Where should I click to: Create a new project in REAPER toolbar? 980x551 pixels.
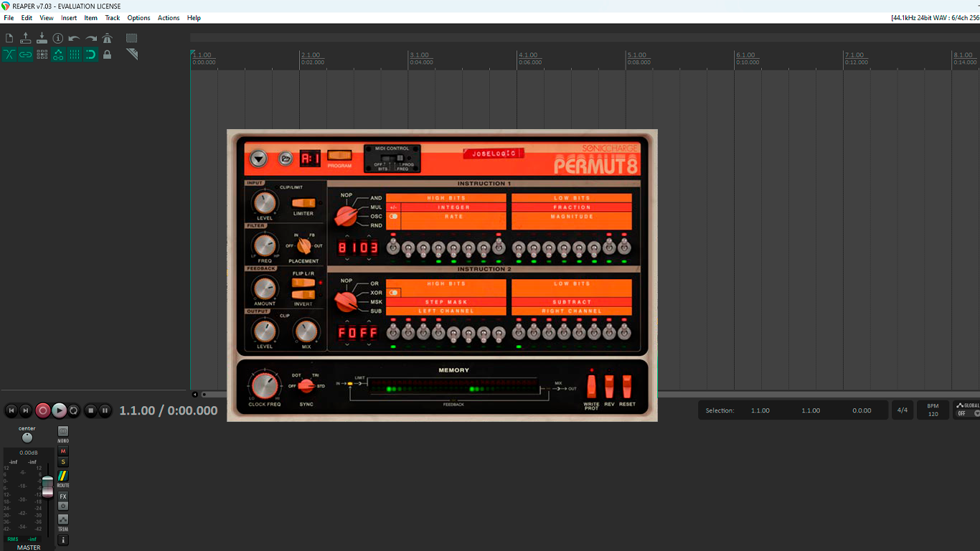pyautogui.click(x=9, y=38)
